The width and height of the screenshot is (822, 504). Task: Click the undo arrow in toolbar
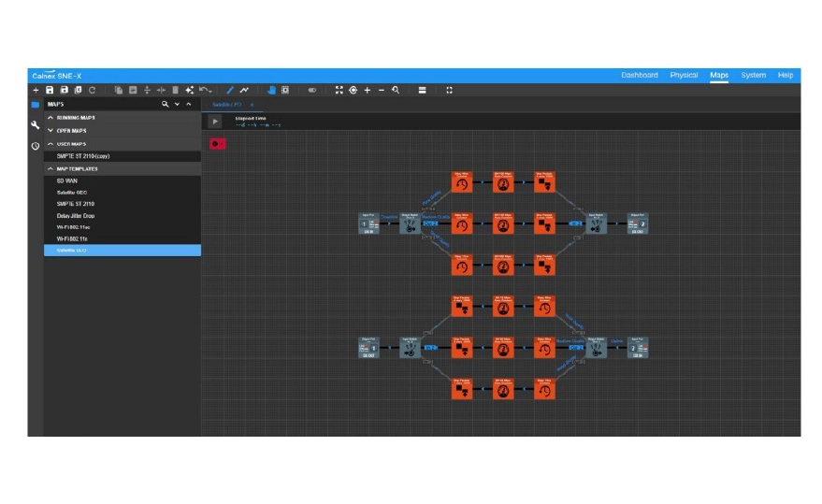click(205, 90)
